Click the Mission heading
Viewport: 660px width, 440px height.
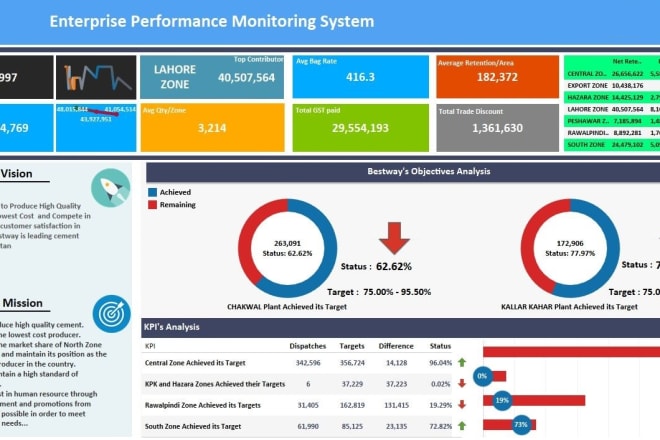tap(22, 303)
